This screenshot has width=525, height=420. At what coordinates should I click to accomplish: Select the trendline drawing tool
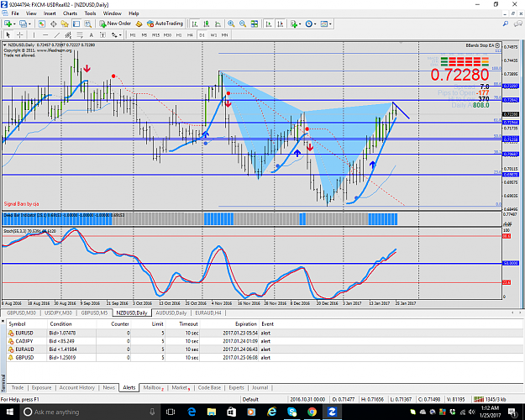[x=57, y=34]
